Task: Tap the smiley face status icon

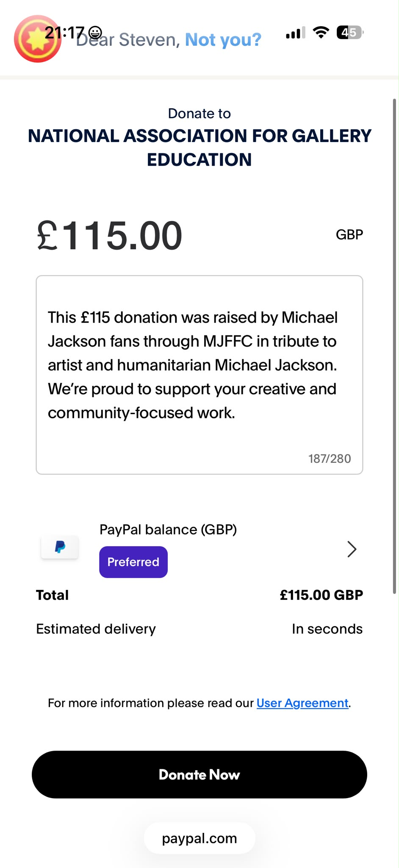Action: [x=95, y=32]
